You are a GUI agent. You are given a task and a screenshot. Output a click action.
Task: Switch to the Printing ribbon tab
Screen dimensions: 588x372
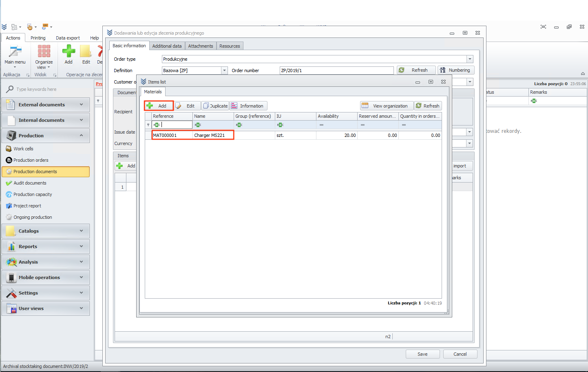pyautogui.click(x=38, y=38)
